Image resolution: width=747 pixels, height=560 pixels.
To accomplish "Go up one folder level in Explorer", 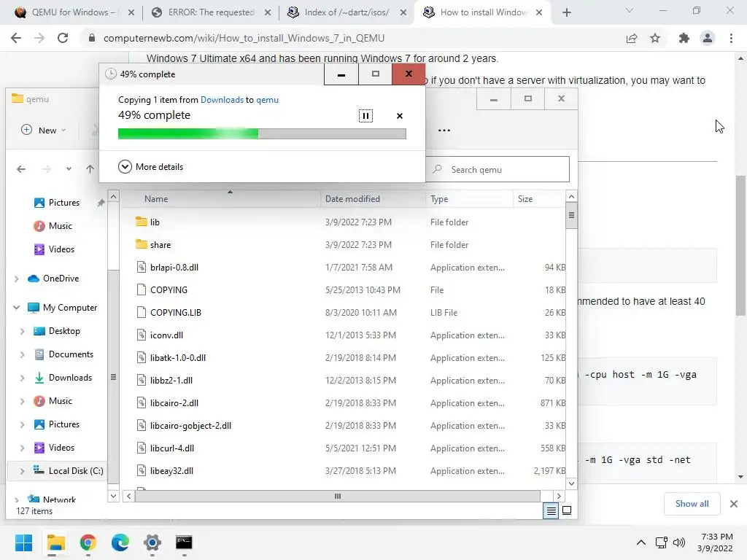I will point(90,169).
